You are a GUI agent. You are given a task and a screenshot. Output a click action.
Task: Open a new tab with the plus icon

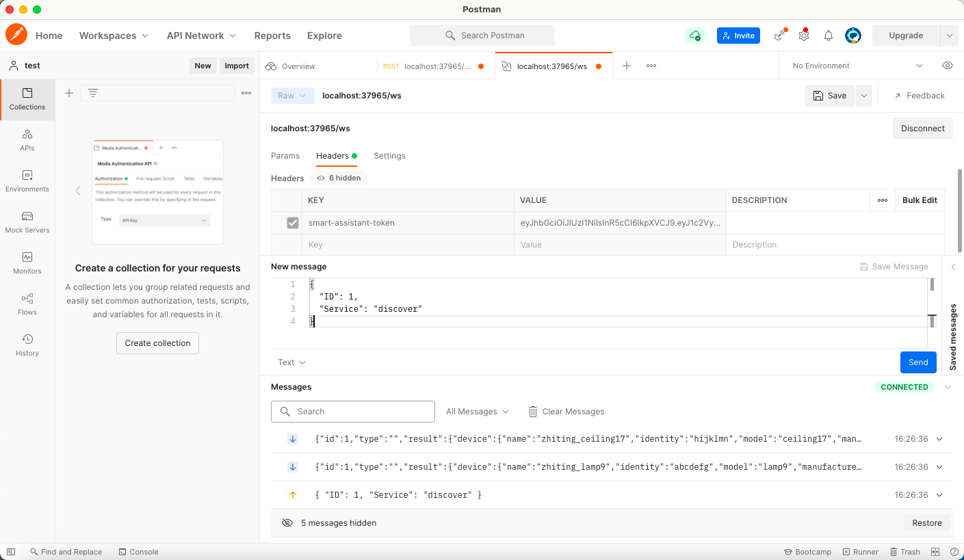627,66
